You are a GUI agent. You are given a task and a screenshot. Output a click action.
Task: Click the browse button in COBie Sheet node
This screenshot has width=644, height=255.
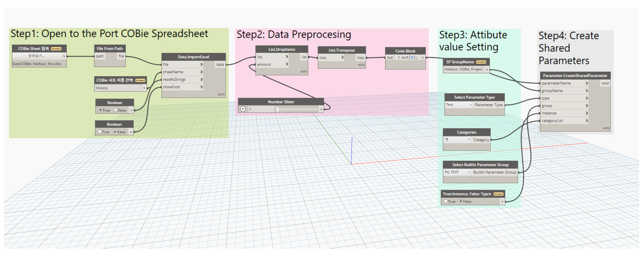coord(37,56)
